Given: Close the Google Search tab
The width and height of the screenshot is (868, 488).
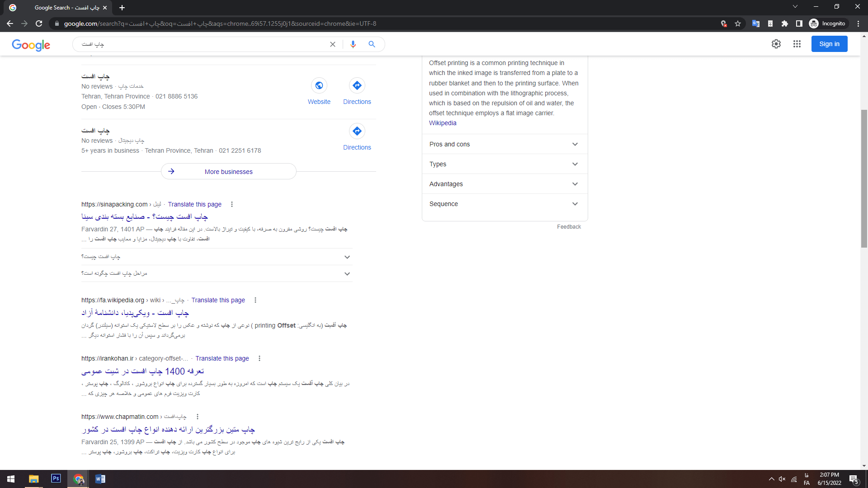Looking at the screenshot, I should tap(104, 8).
